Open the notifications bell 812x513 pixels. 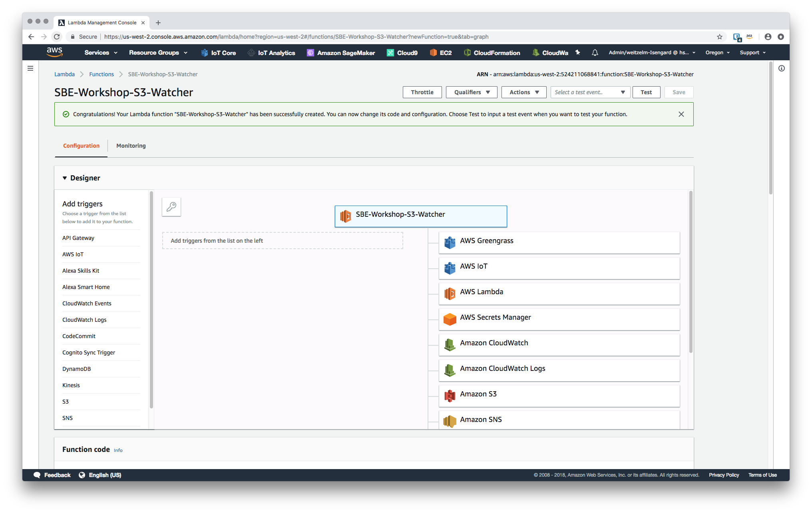(595, 52)
